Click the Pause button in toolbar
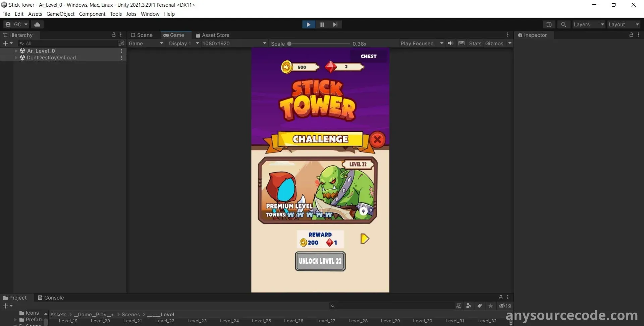 tap(322, 24)
